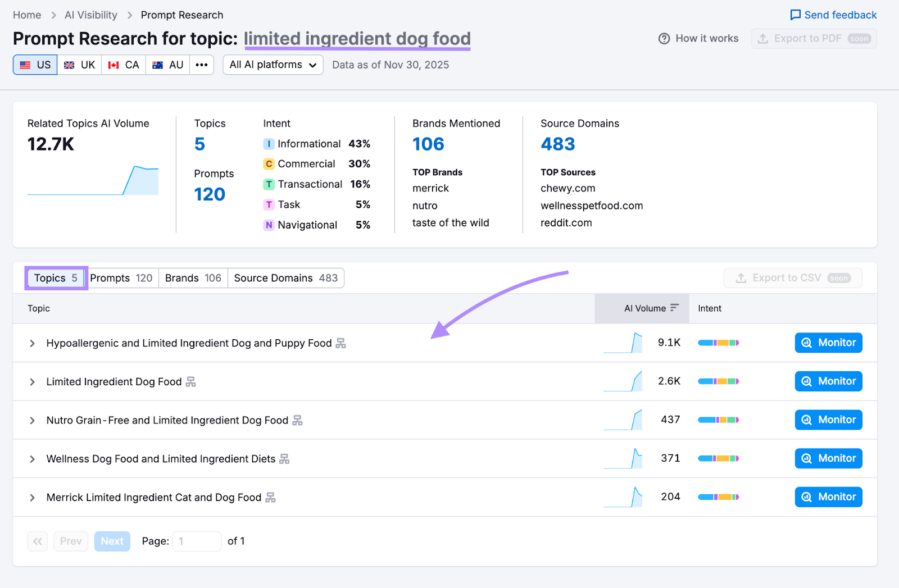This screenshot has width=899, height=588.
Task: Expand the Hypoallergenic and Limited Ingredient row
Action: pyautogui.click(x=32, y=343)
